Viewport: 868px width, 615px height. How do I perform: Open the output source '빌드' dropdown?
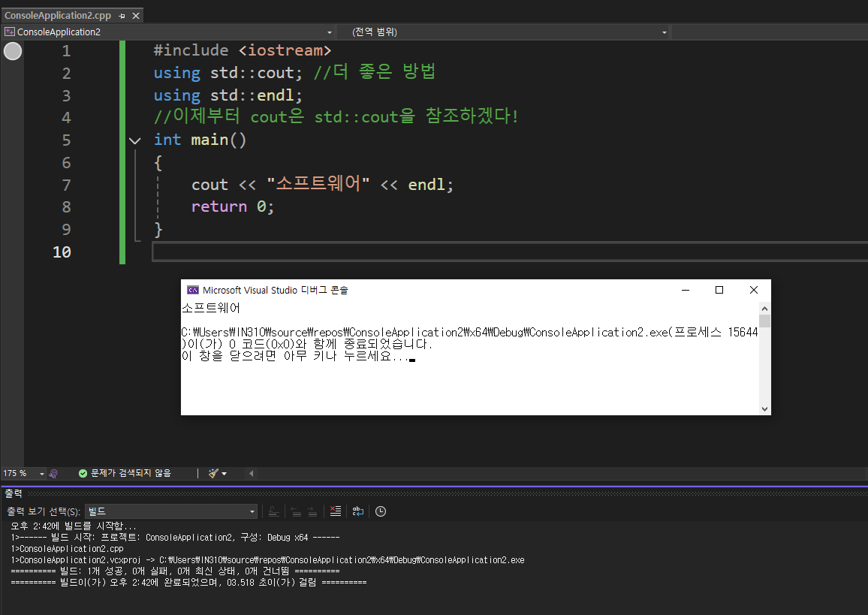click(171, 511)
